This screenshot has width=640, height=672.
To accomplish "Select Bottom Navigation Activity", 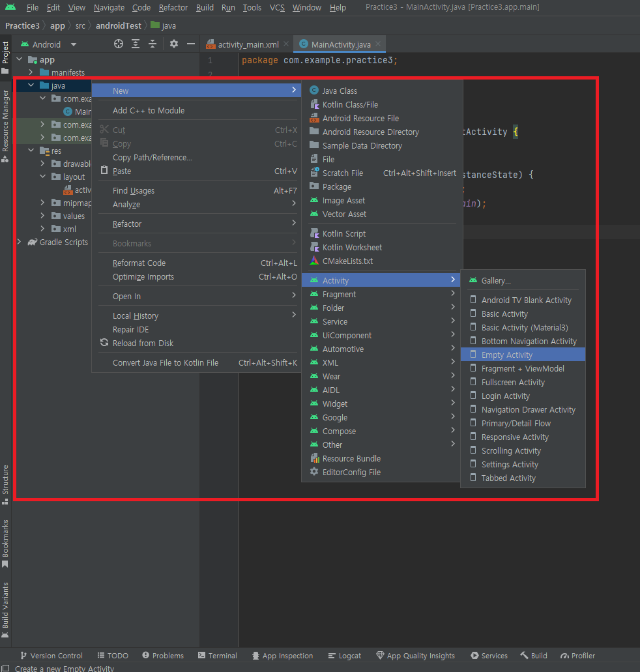I will (x=523, y=341).
